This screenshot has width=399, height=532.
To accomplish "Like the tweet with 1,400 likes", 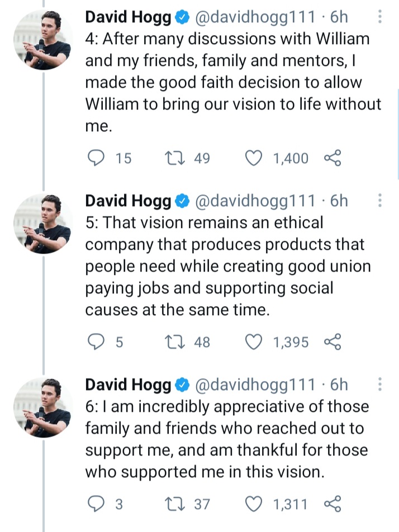I will pos(255,159).
